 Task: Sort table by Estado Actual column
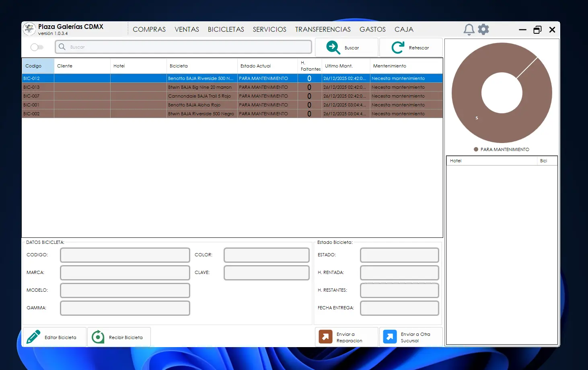pyautogui.click(x=267, y=66)
